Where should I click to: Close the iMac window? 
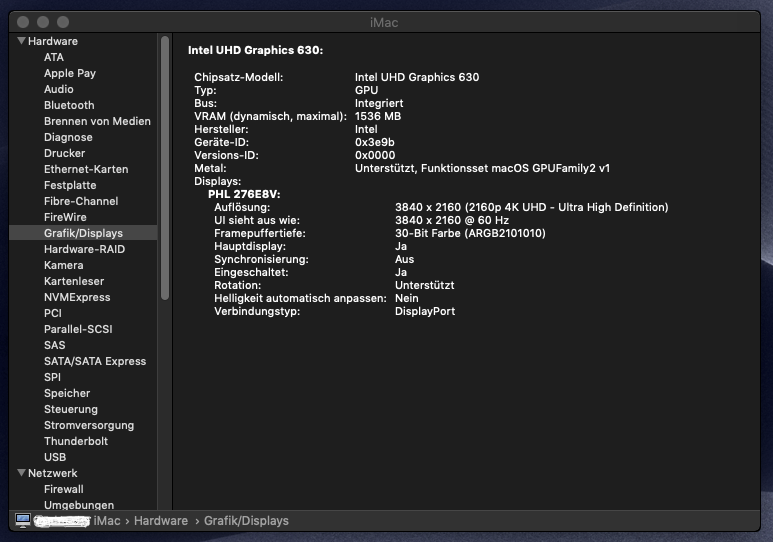coord(23,22)
